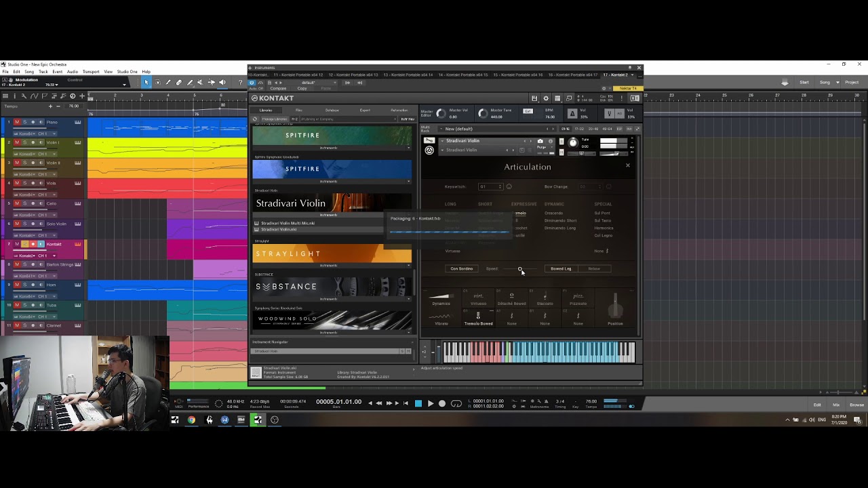Screen dimensions: 868x488
Task: Click the Stradivari Violin wrench edit icon
Action: click(429, 140)
